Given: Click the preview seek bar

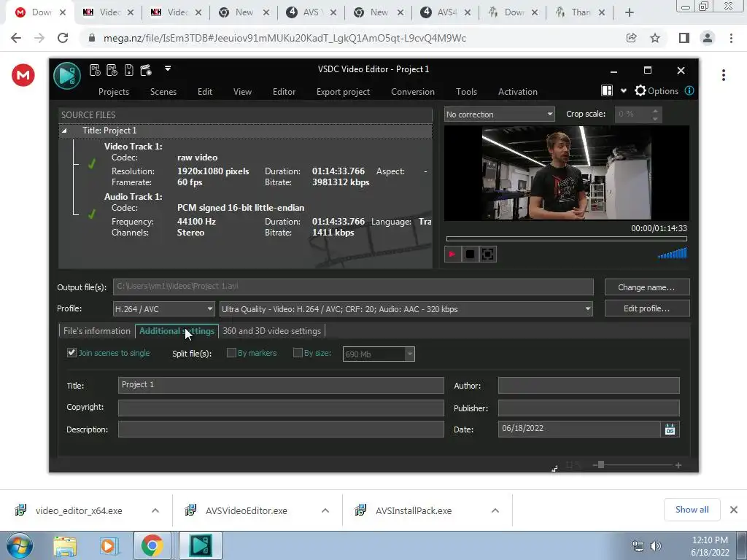Looking at the screenshot, I should (x=566, y=238).
